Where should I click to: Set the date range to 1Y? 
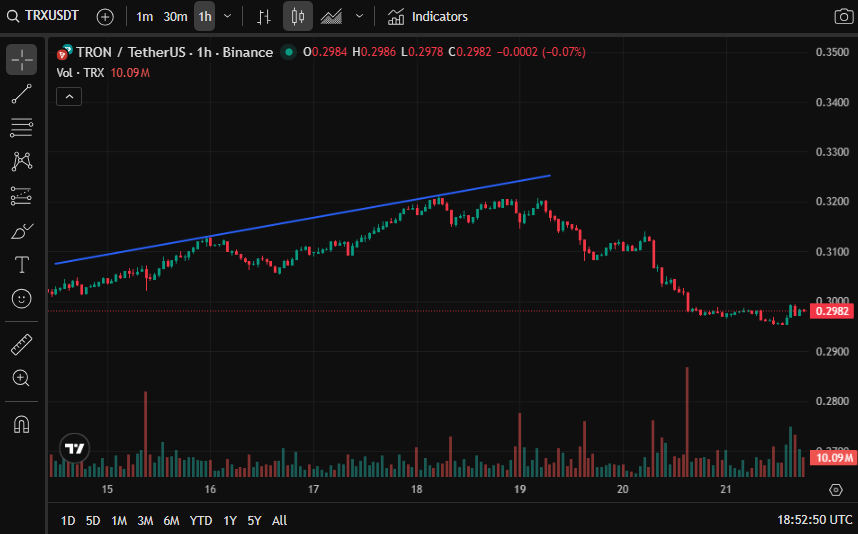click(x=230, y=520)
